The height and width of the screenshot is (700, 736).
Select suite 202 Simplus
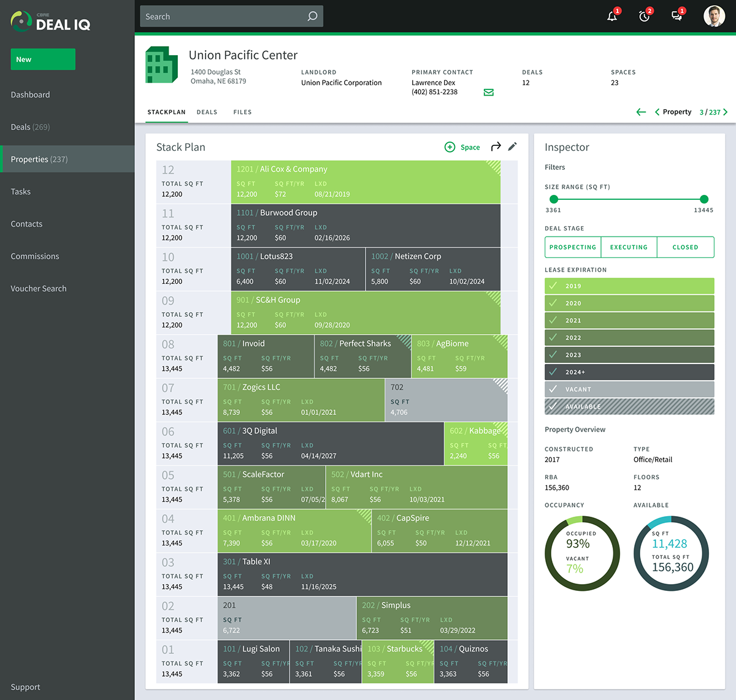[x=432, y=617]
